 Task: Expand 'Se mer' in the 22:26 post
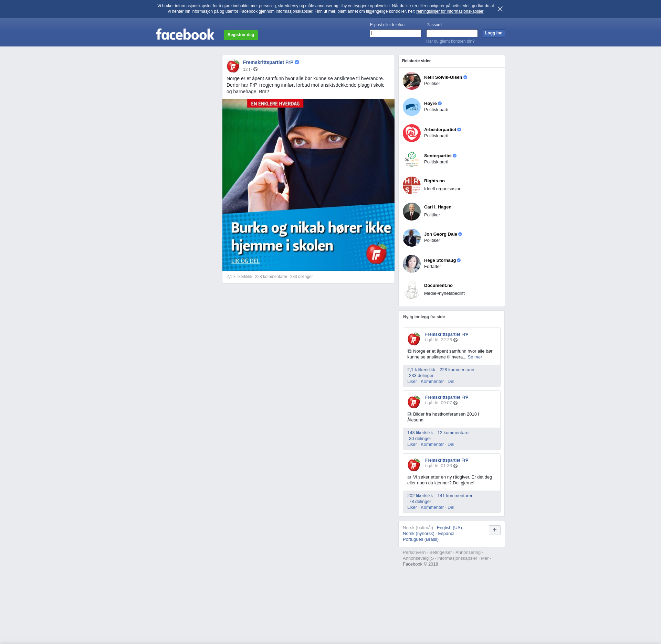(x=475, y=357)
